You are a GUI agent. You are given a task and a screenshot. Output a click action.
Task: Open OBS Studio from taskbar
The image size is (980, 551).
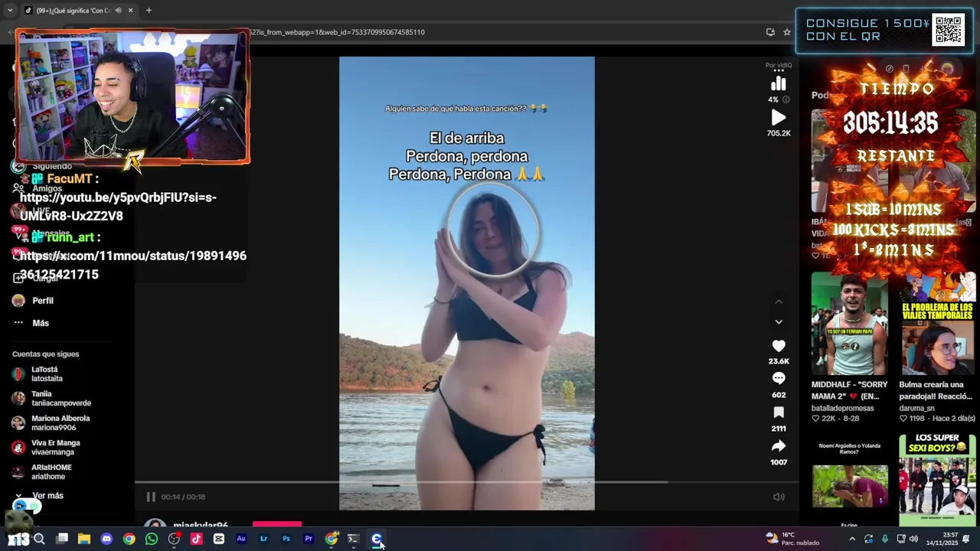pos(174,539)
